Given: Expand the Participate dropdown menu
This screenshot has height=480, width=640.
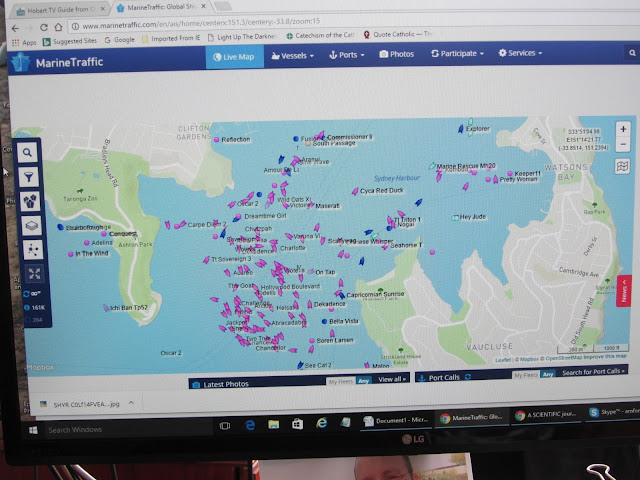Looking at the screenshot, I should point(458,53).
